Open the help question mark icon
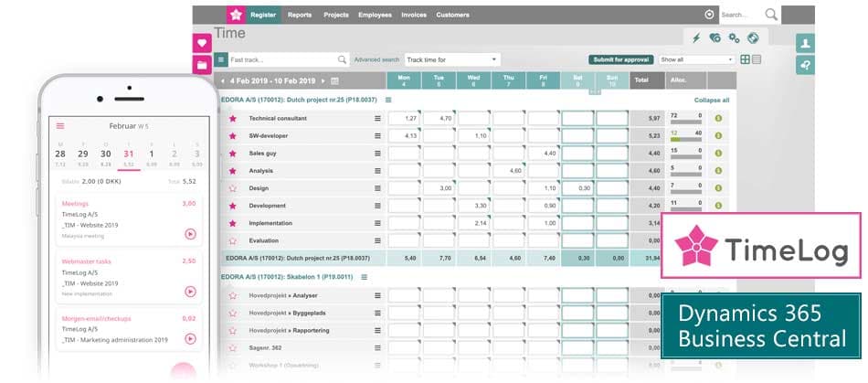868x383 pixels. coord(805,65)
